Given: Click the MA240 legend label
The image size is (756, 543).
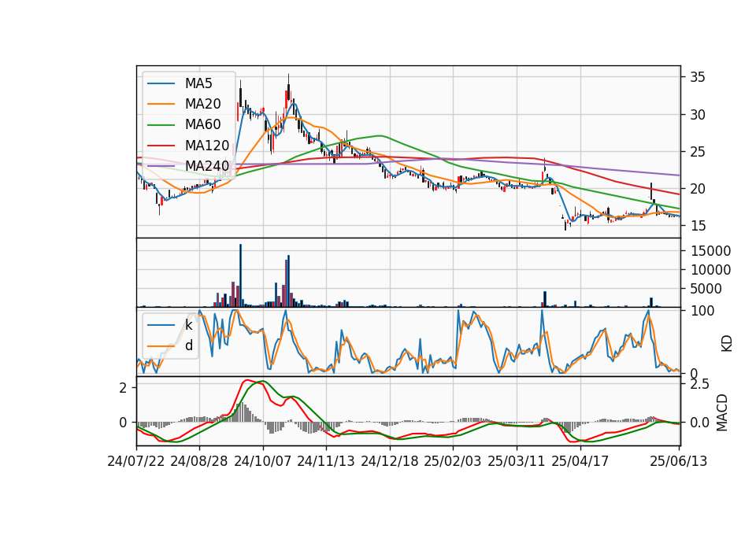Looking at the screenshot, I should click(x=207, y=166).
